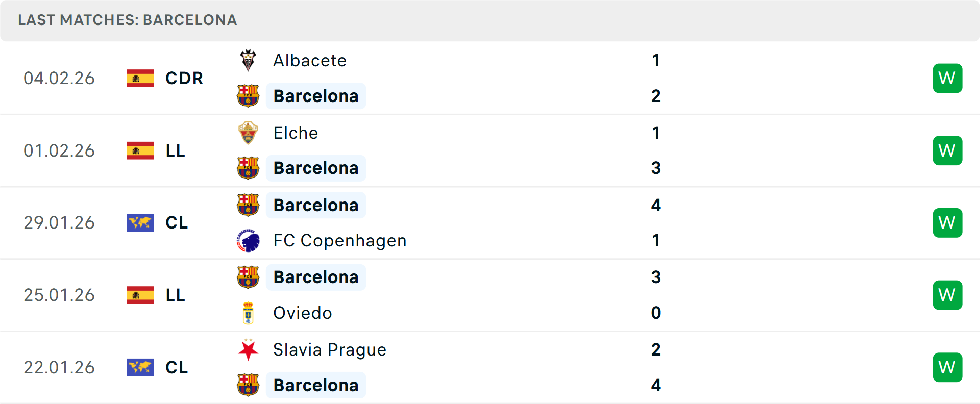Select the CL competition label

[177, 222]
